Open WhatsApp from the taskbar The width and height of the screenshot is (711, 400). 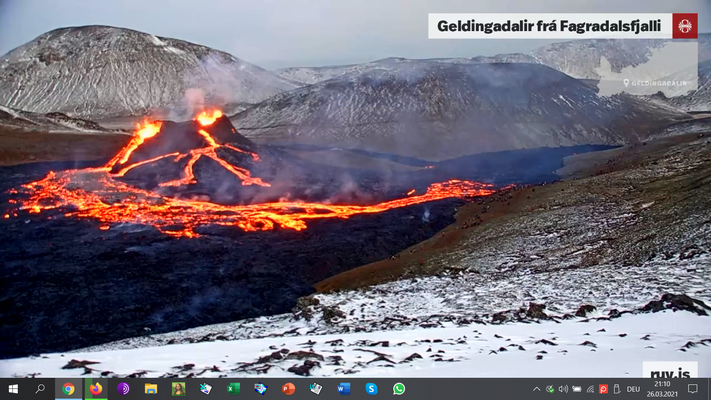click(399, 389)
